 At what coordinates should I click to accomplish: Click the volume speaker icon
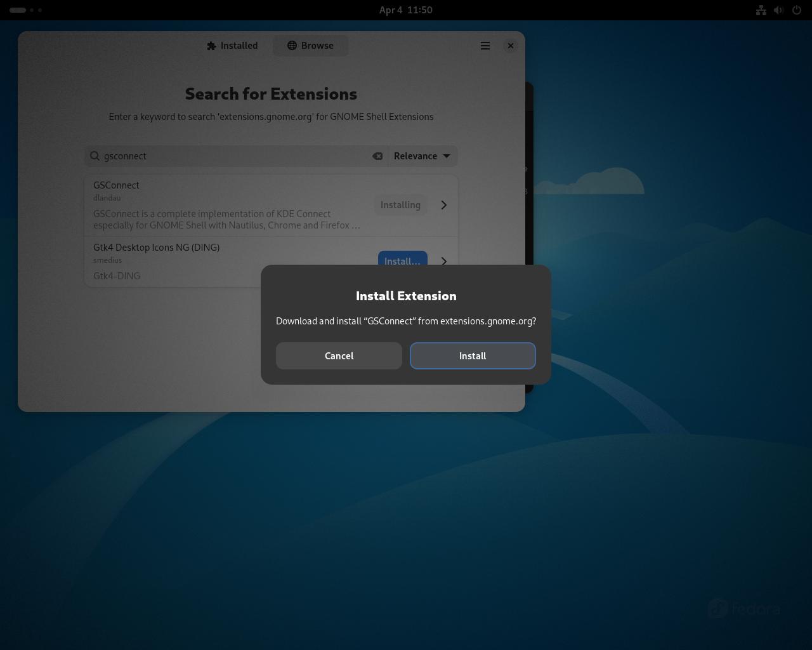[779, 10]
